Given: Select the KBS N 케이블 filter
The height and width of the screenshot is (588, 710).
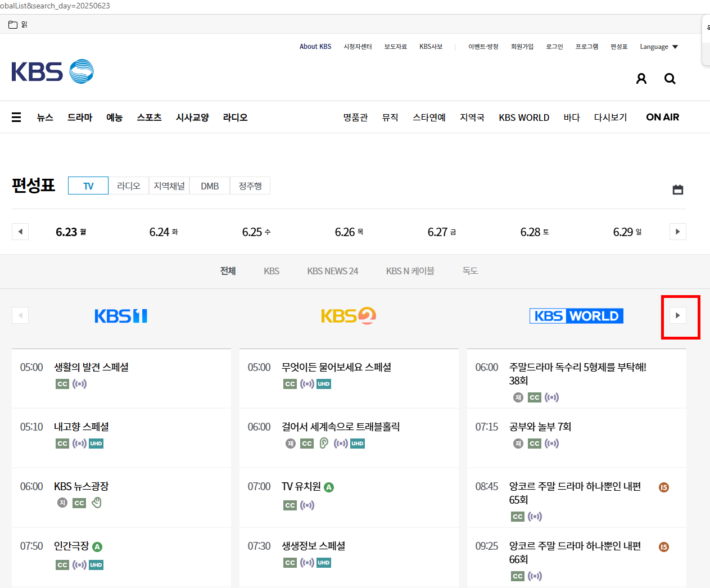Looking at the screenshot, I should click(410, 271).
